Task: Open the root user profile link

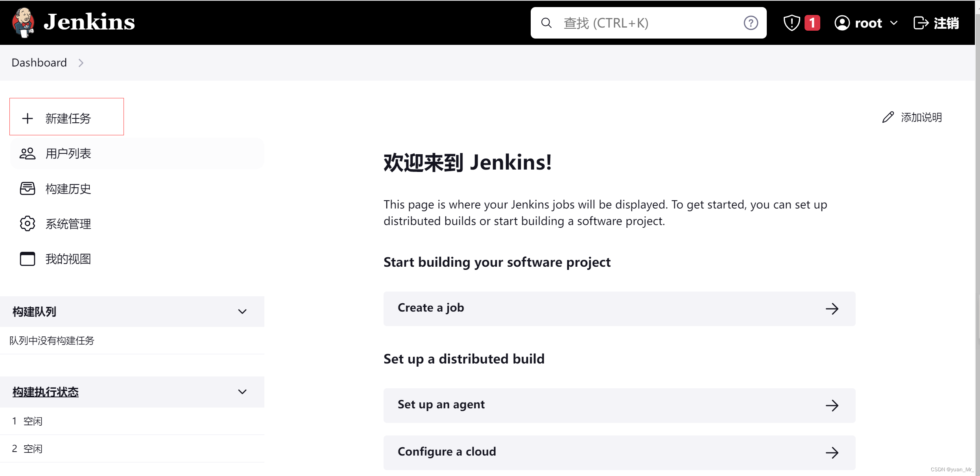Action: [x=869, y=23]
